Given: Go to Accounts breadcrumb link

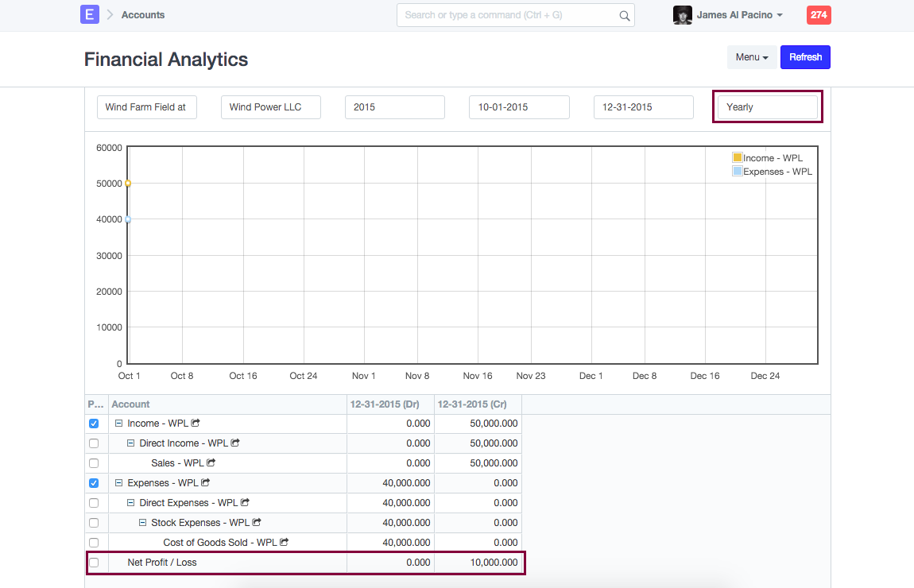Looking at the screenshot, I should (x=143, y=15).
